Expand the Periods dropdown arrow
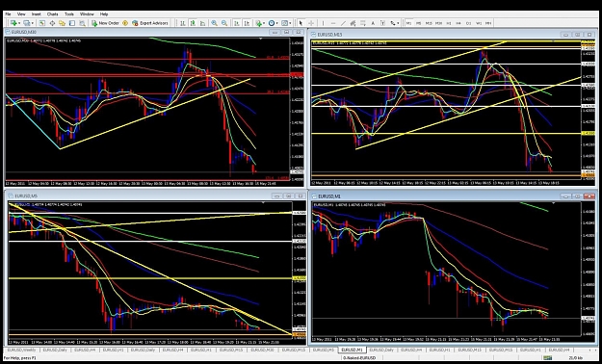 (276, 23)
